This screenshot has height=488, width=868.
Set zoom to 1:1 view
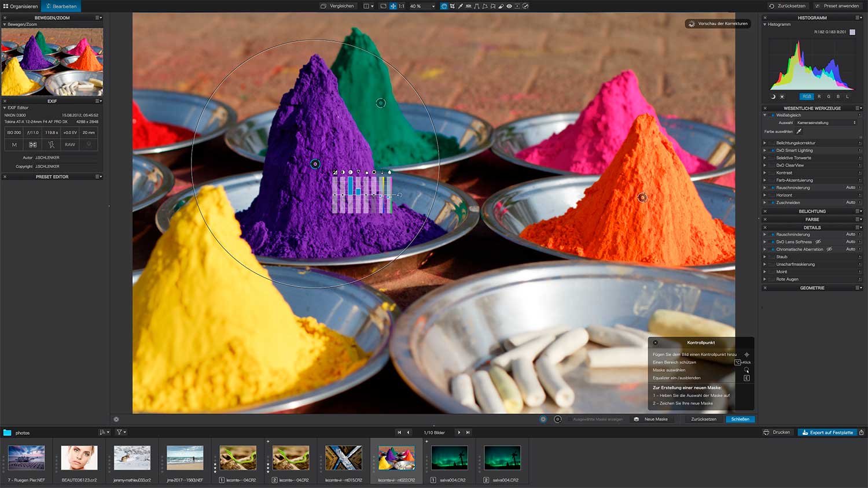[401, 6]
